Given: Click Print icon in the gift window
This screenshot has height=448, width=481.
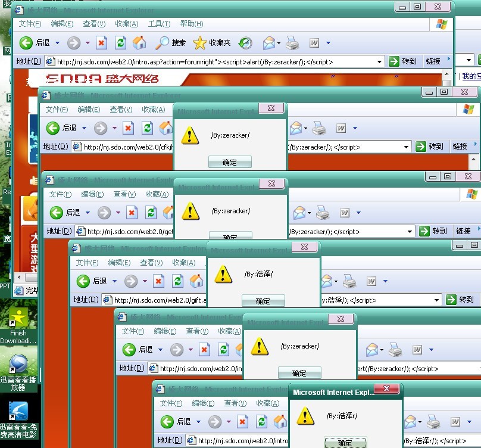Looking at the screenshot, I should click(x=349, y=281).
